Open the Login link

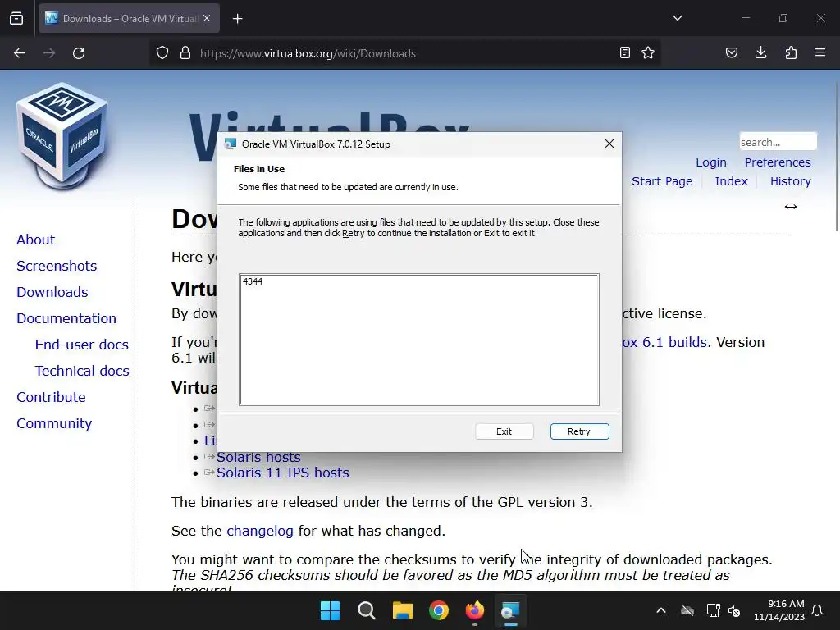coord(711,162)
